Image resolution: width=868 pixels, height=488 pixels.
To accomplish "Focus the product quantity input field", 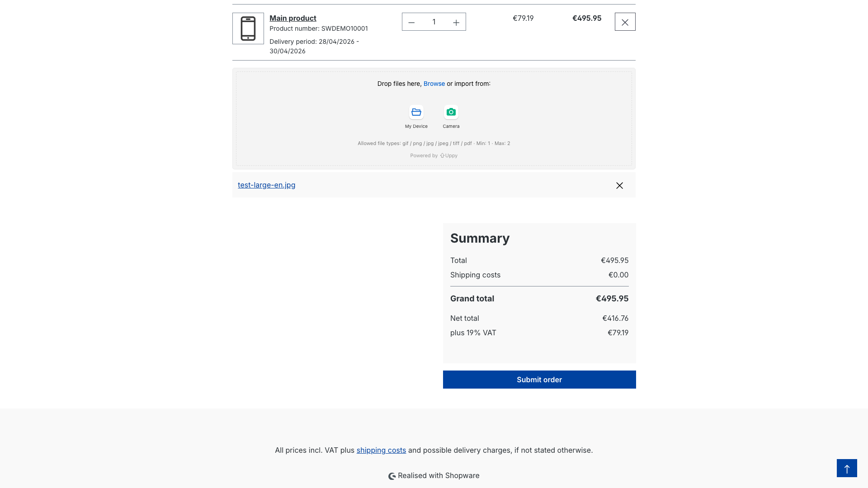I will [434, 22].
